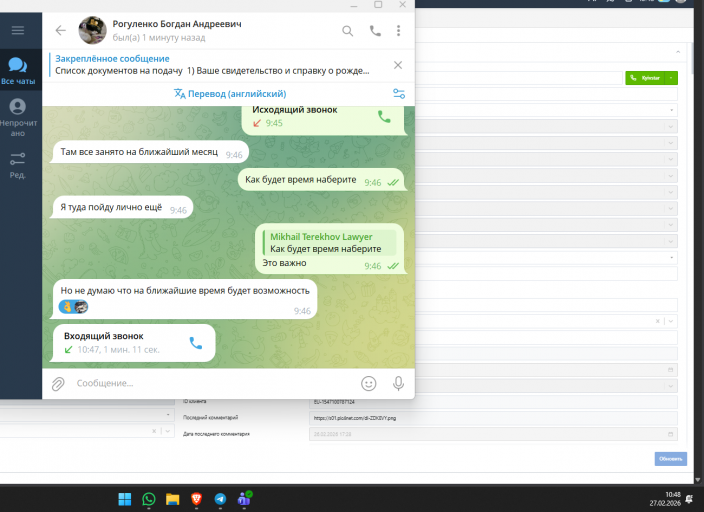Open Brave browser from the taskbar
This screenshot has width=704, height=512.
click(x=196, y=499)
